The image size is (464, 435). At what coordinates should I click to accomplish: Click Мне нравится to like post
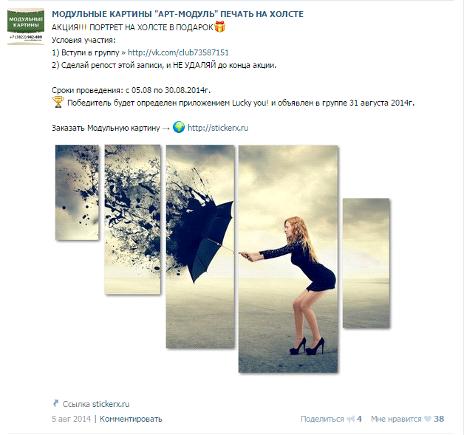[396, 419]
